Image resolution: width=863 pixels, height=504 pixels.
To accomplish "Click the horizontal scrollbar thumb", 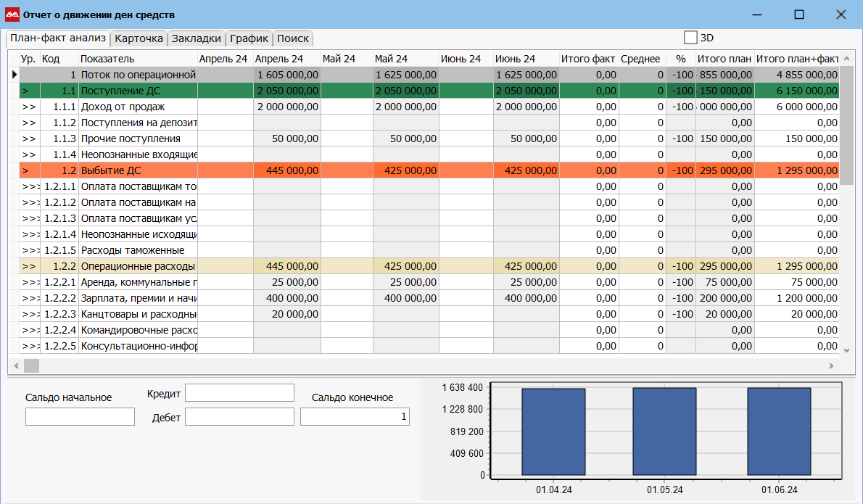I will 31,365.
